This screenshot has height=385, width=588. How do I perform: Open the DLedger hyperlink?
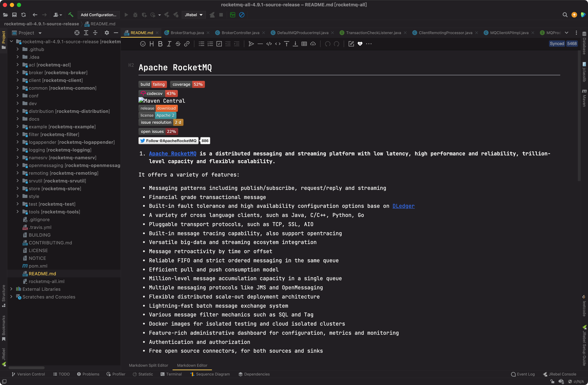click(403, 206)
